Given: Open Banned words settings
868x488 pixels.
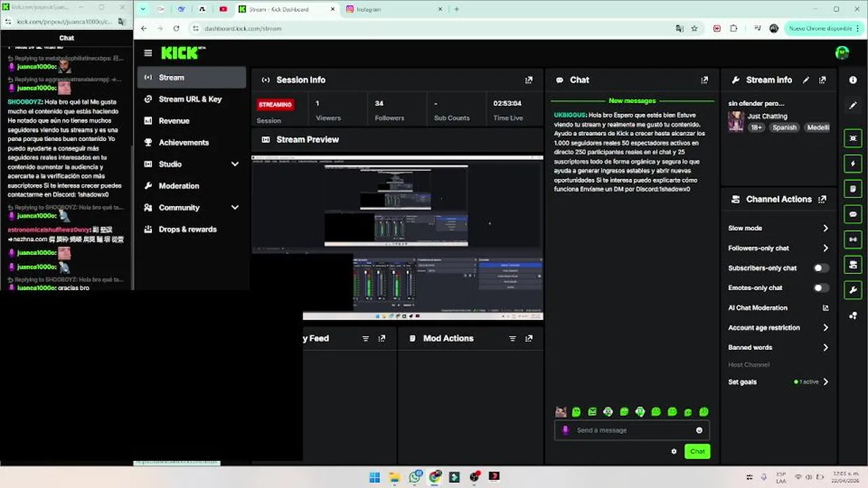Looking at the screenshot, I should pos(778,347).
